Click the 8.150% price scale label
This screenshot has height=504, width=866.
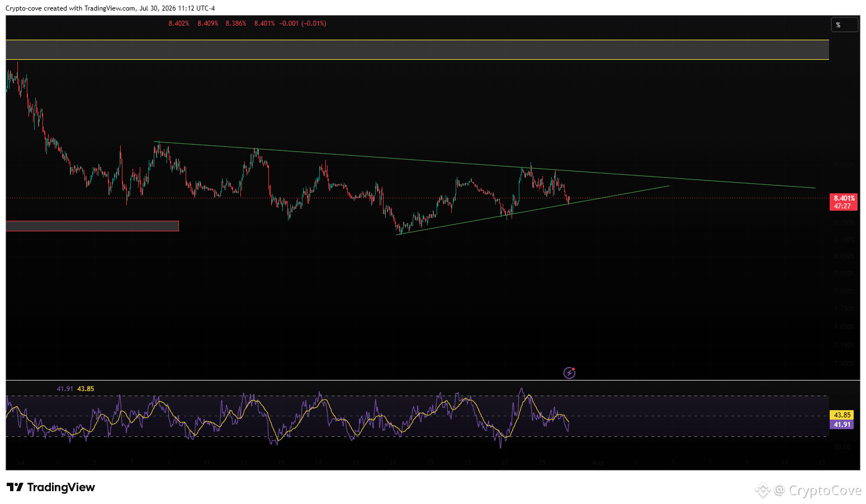tap(844, 240)
